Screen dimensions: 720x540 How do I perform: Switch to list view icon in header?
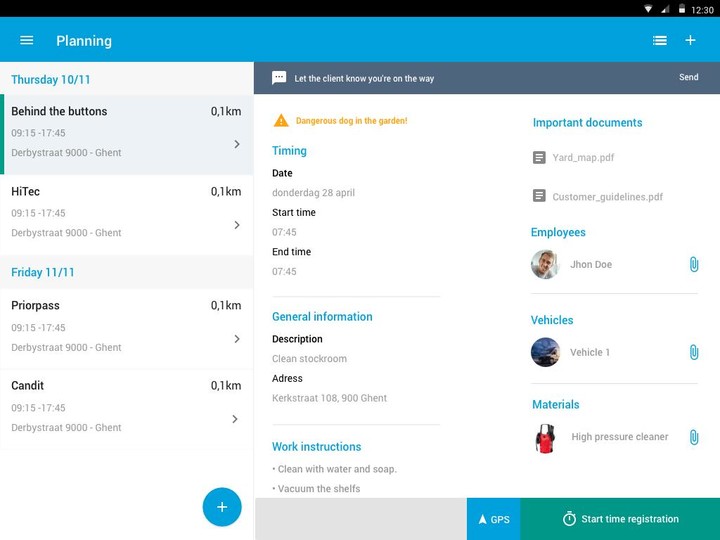(x=659, y=41)
